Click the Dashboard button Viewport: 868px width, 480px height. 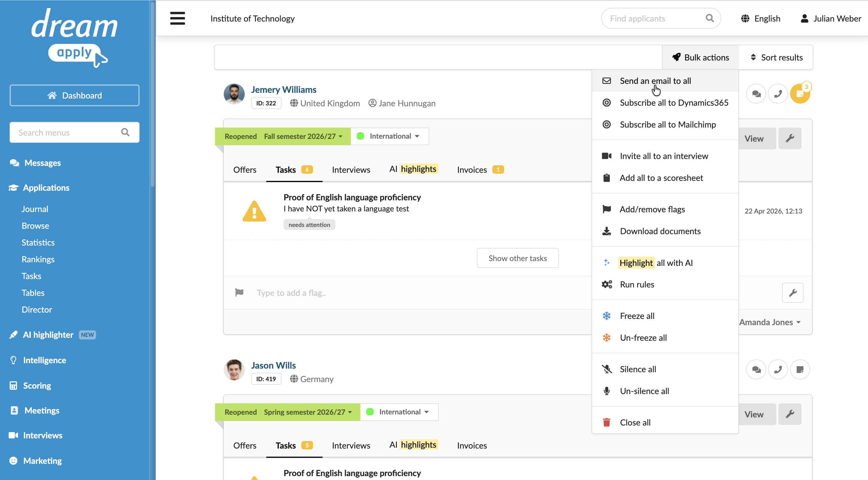[75, 95]
